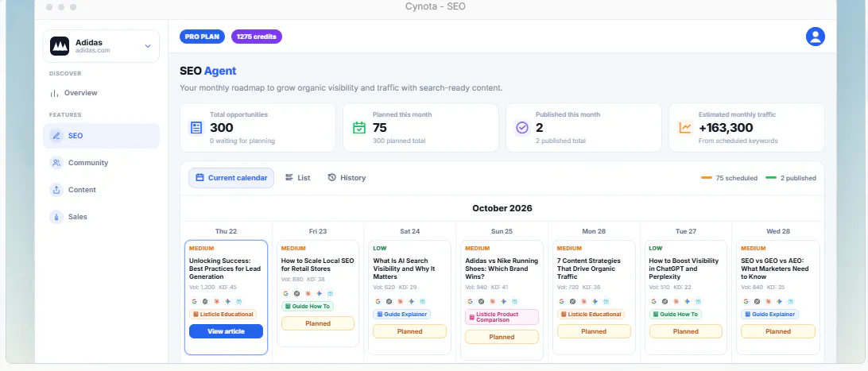
Task: Open the Overview page in the sidebar
Action: 80,93
